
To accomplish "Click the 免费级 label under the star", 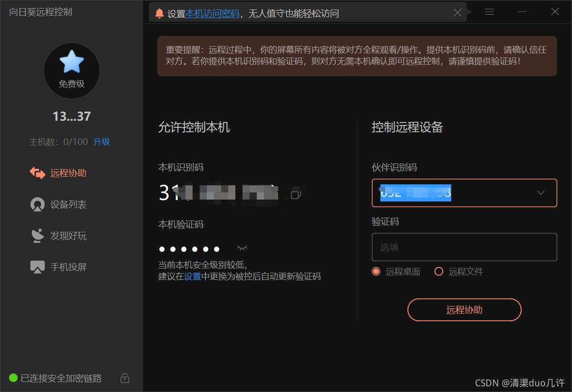I will (x=72, y=84).
